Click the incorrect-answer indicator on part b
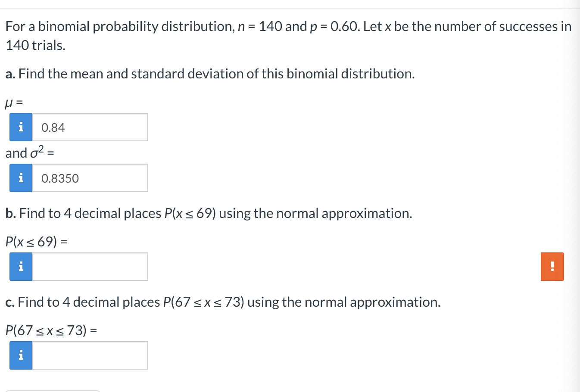580x392 pixels. 552,266
